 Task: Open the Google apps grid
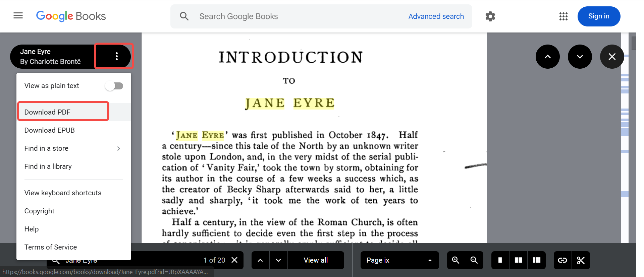point(563,16)
